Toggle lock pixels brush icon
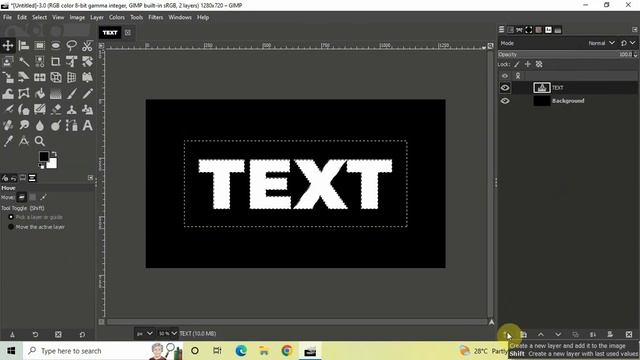This screenshot has height=360, width=640. pyautogui.click(x=517, y=64)
